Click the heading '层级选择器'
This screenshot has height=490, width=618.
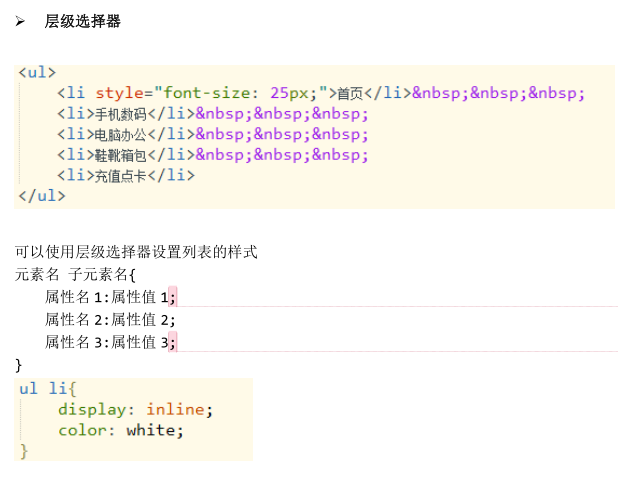coord(82,21)
